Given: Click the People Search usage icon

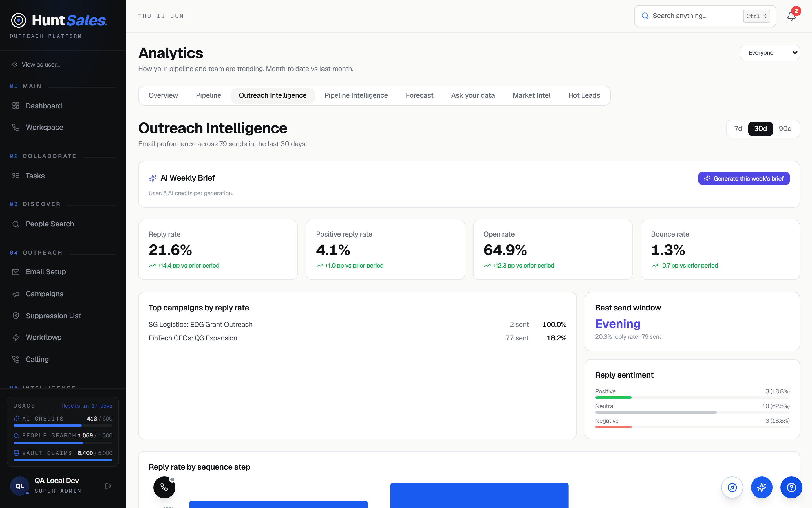Looking at the screenshot, I should click(x=16, y=436).
